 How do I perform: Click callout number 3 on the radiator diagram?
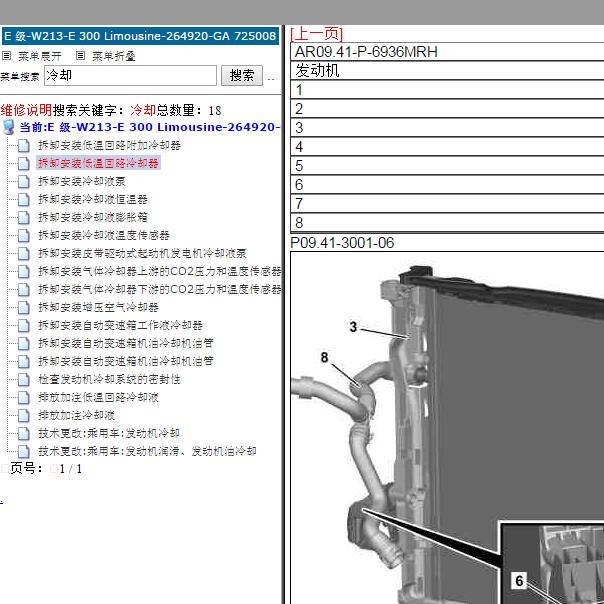point(353,327)
